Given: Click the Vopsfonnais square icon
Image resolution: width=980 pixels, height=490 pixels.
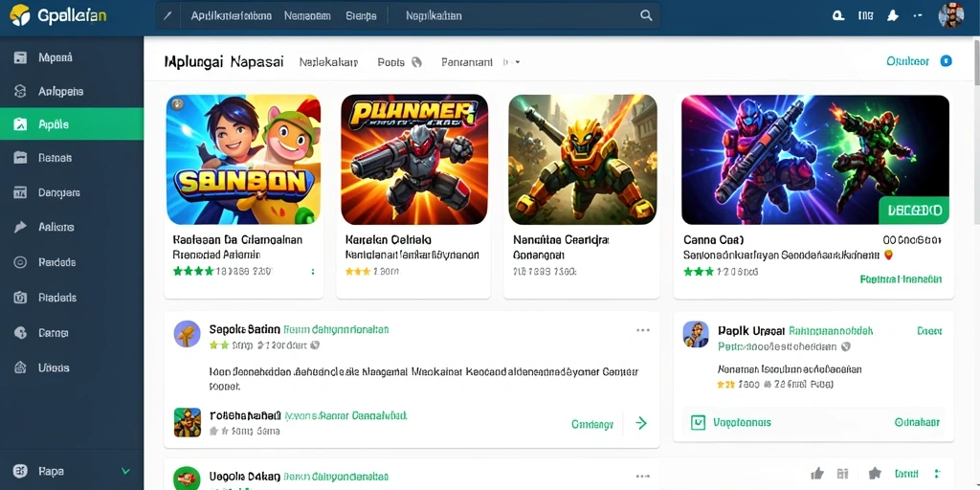Looking at the screenshot, I should click(x=698, y=423).
